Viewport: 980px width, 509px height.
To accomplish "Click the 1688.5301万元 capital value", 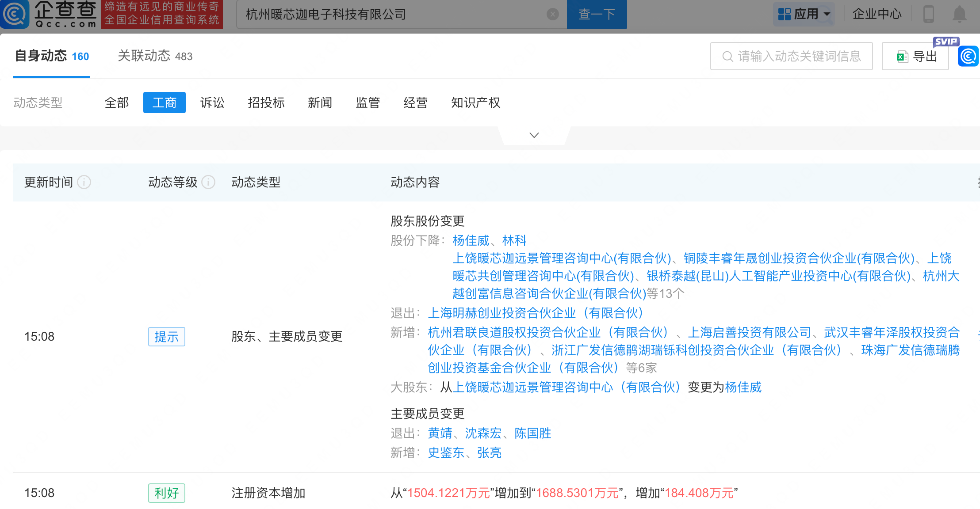I will pyautogui.click(x=577, y=493).
